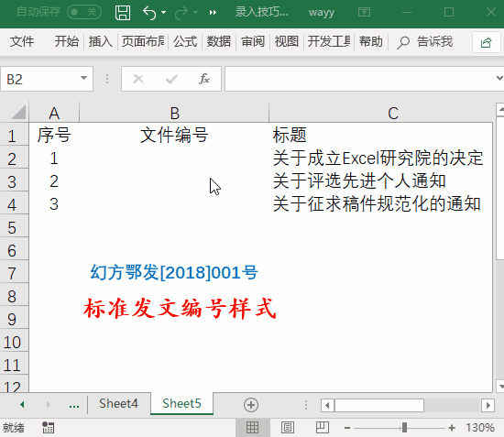Open the 文件 menu
The image size is (504, 437).
[22, 41]
